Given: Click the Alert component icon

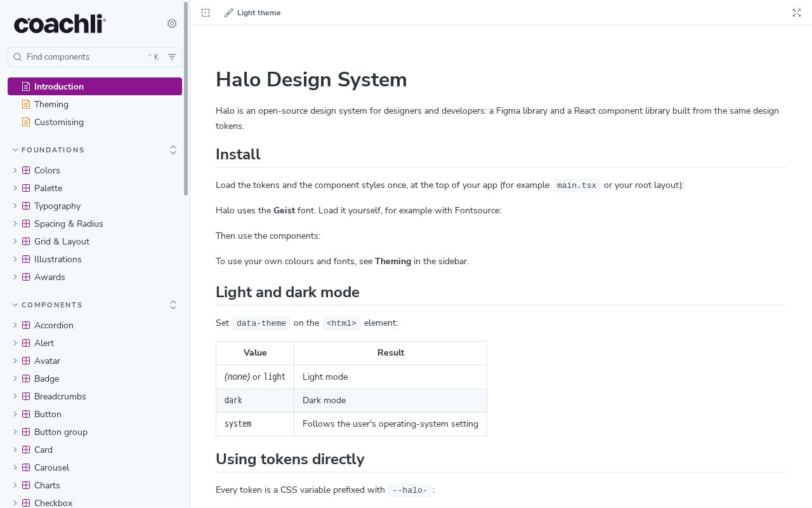Looking at the screenshot, I should [26, 343].
